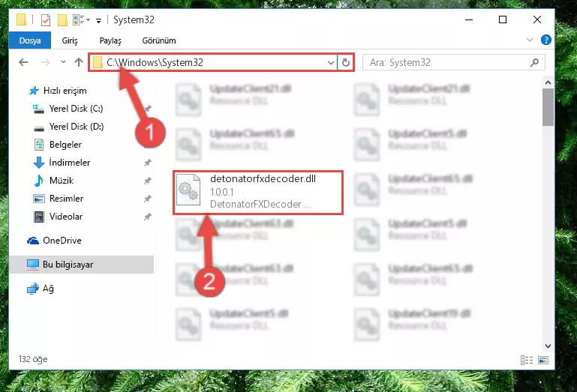Click the pin icon next to Videolar
The image size is (577, 392).
(147, 217)
